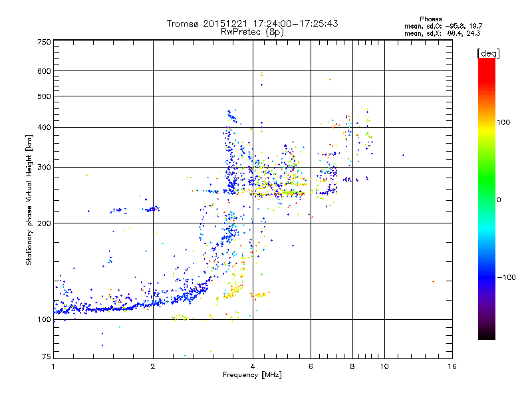Click the colorbar tick label '-100'
Image resolution: width=532 pixels, height=399 pixels.
point(506,277)
